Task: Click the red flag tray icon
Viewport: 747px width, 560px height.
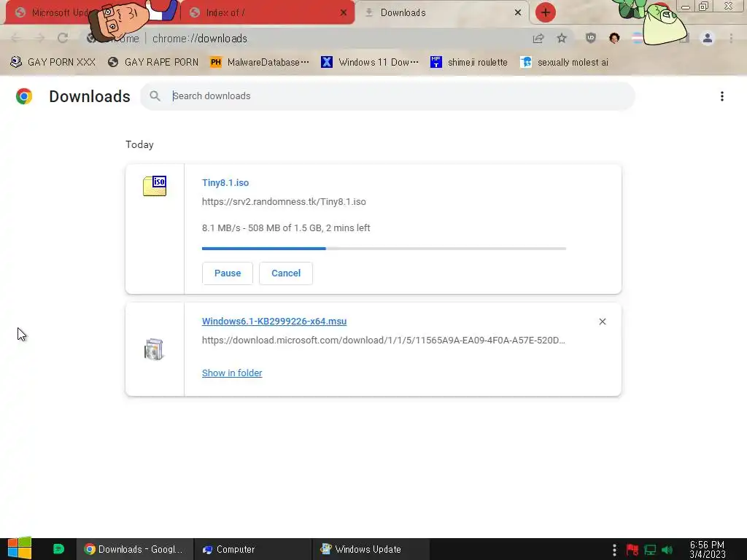Action: tap(632, 550)
